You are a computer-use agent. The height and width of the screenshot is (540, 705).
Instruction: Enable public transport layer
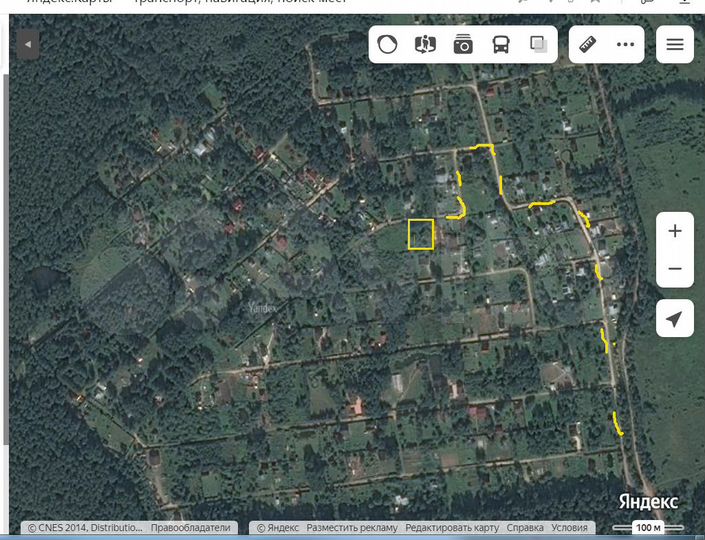pyautogui.click(x=500, y=44)
